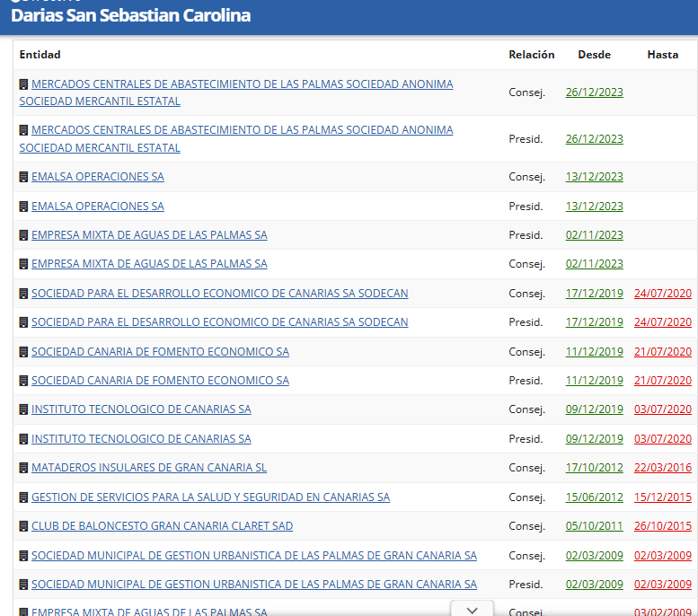Click building icon in Empresa Mixta Consej. 02/11/2023 row
Image resolution: width=698 pixels, height=616 pixels.
pyautogui.click(x=23, y=264)
